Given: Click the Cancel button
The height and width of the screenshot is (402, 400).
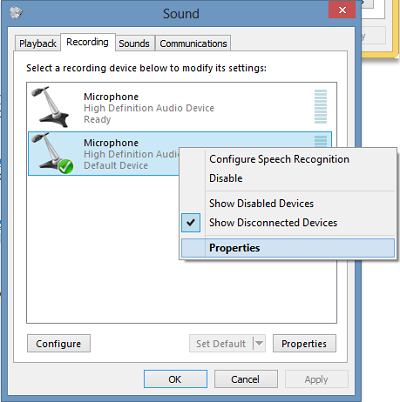Looking at the screenshot, I should 246,379.
